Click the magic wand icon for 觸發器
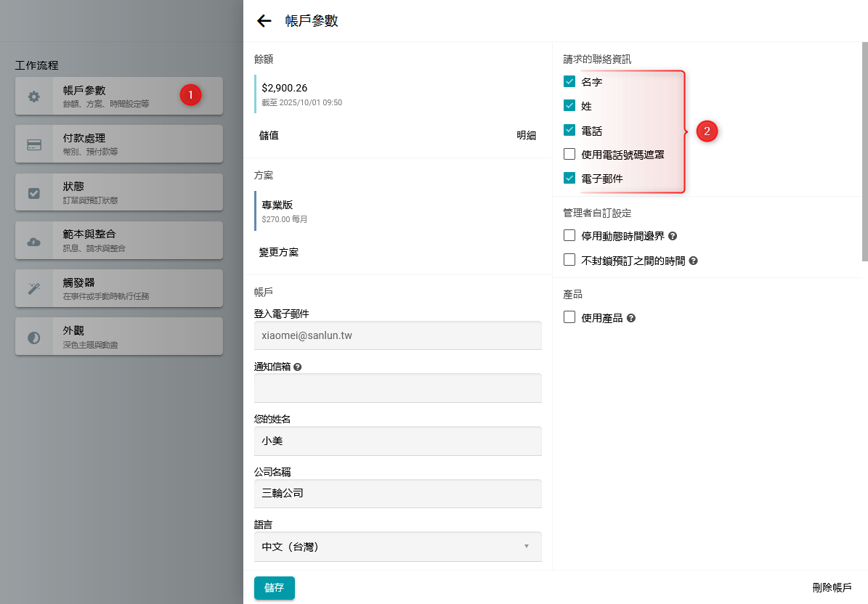 pyautogui.click(x=34, y=289)
